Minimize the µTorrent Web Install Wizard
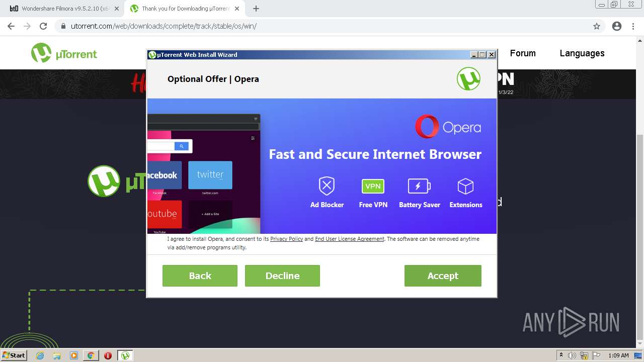 point(473,55)
